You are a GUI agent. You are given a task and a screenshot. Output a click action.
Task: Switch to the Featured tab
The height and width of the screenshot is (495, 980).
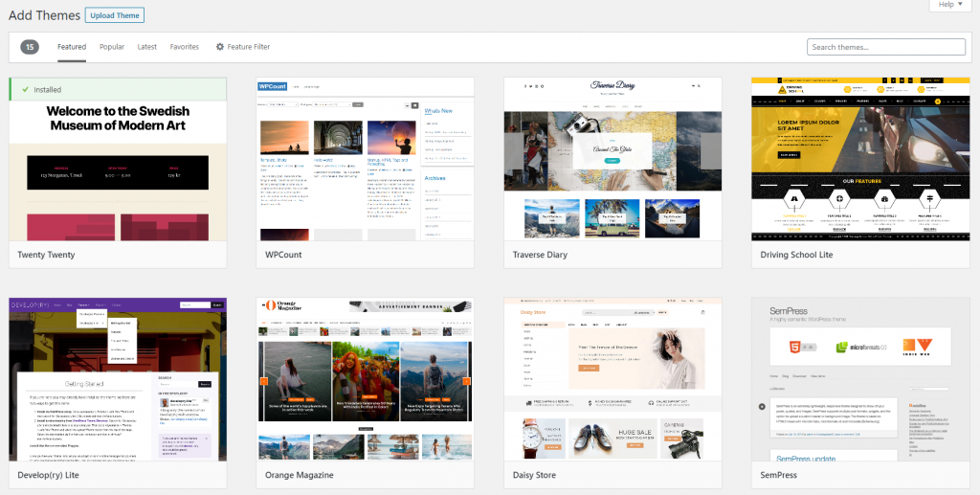point(72,47)
